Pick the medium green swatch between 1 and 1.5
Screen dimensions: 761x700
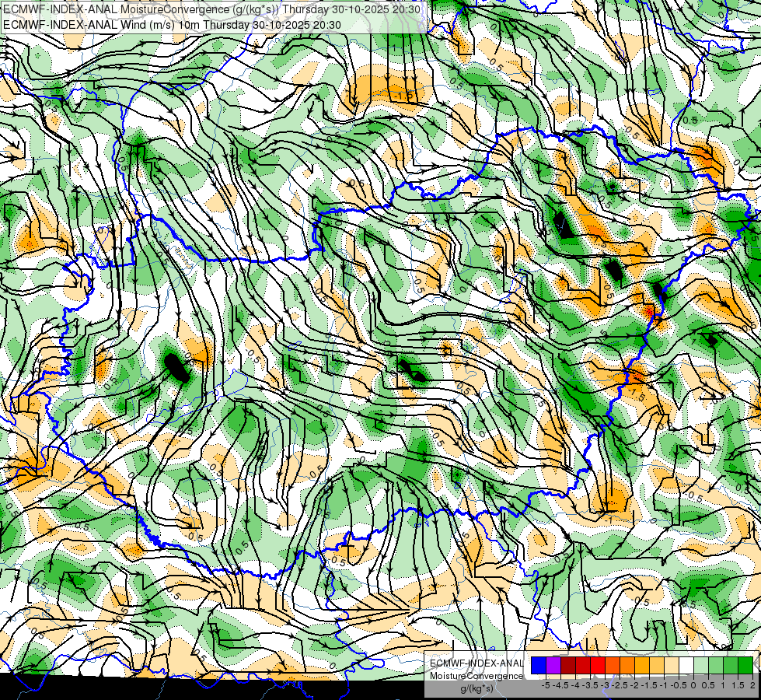click(731, 666)
